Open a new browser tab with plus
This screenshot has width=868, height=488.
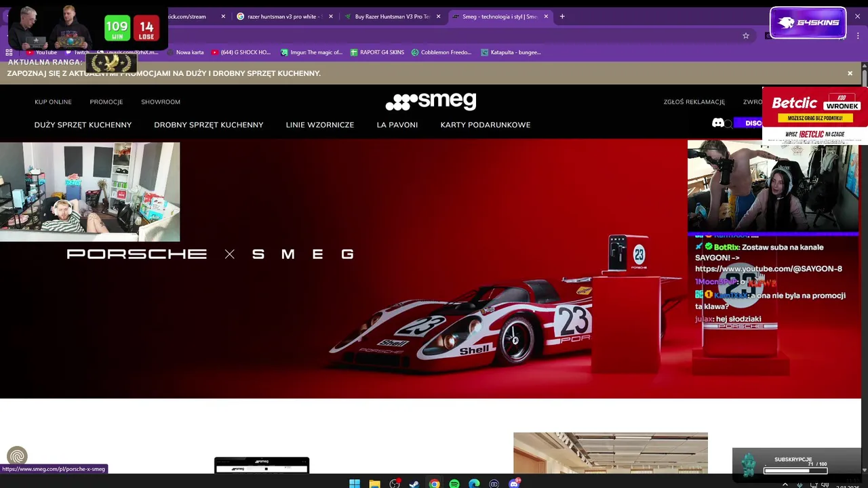(562, 16)
